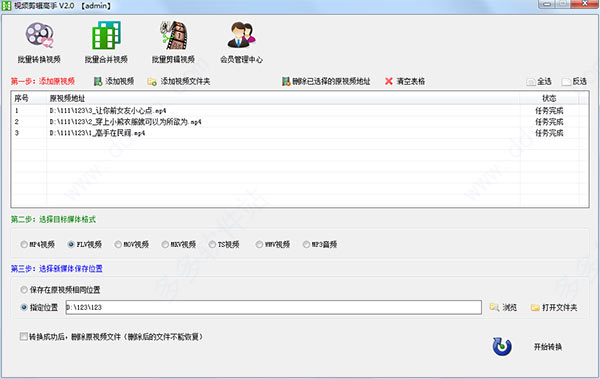The image size is (600, 379).
Task: Open the 批量合并视频 green building icon
Action: pyautogui.click(x=106, y=35)
